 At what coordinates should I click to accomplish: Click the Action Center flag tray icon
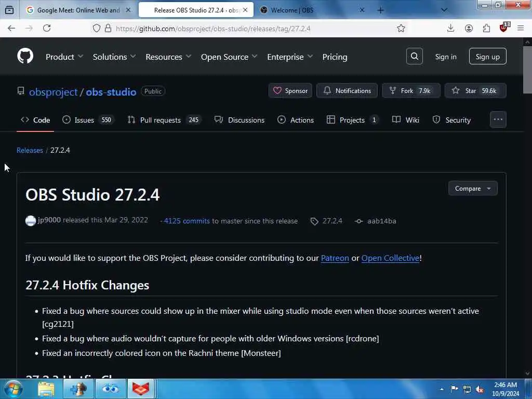click(454, 389)
